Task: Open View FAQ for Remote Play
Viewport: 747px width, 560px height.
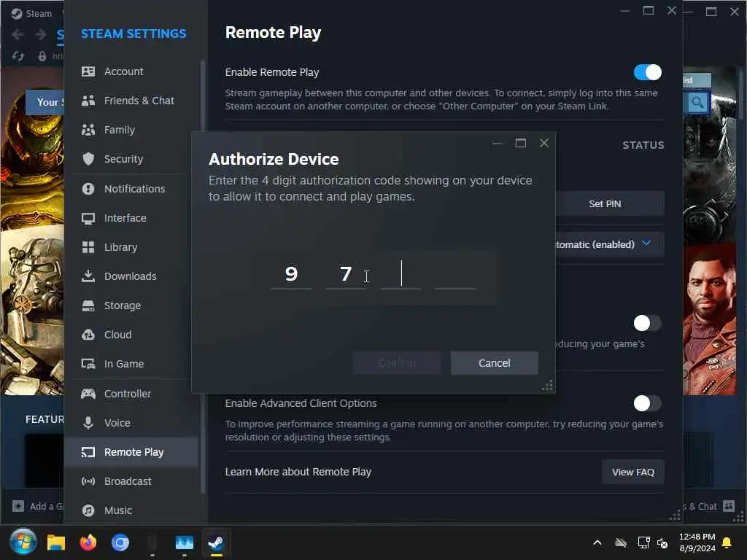Action: [633, 472]
